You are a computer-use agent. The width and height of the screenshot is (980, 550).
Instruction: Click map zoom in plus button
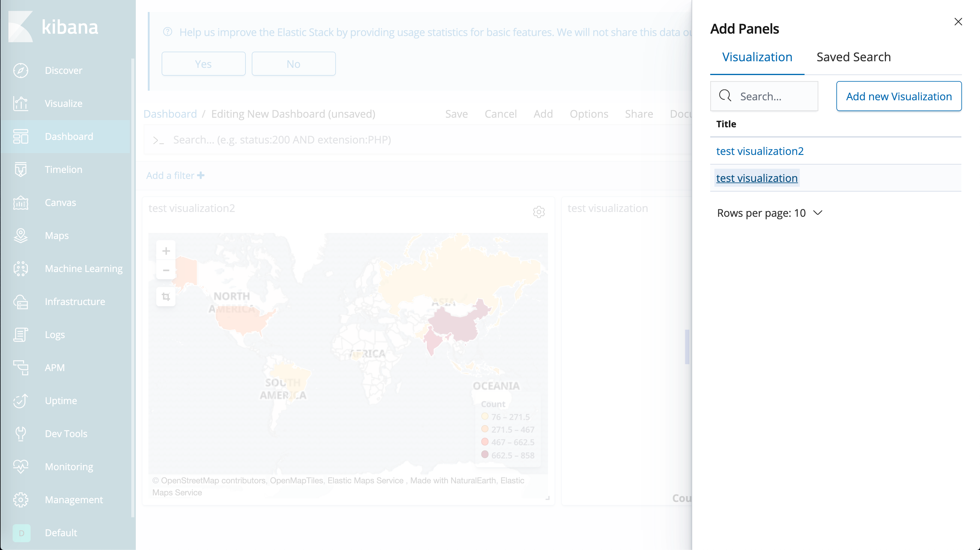pos(166,251)
